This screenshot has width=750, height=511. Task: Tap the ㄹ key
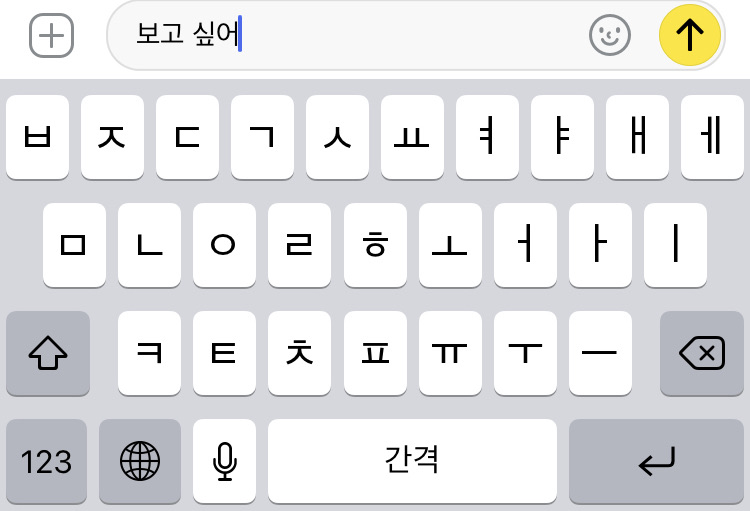[x=299, y=245]
